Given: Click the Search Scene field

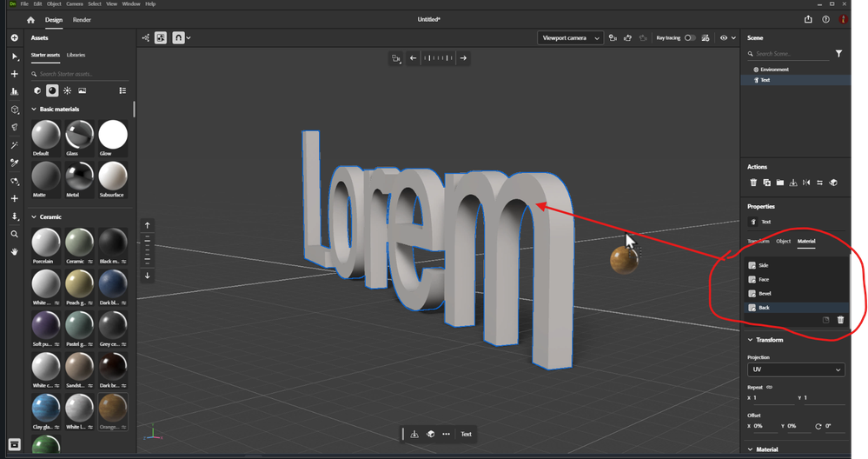Looking at the screenshot, I should click(x=788, y=54).
